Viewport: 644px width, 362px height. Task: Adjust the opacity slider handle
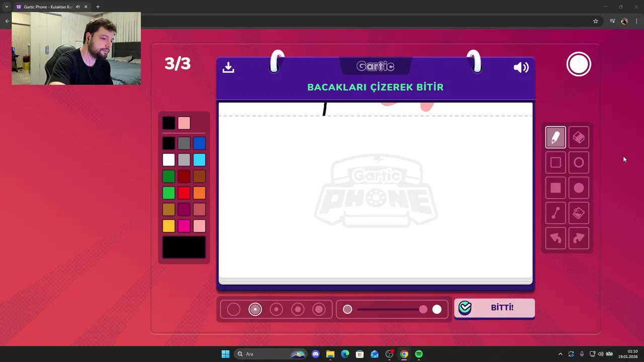click(423, 309)
